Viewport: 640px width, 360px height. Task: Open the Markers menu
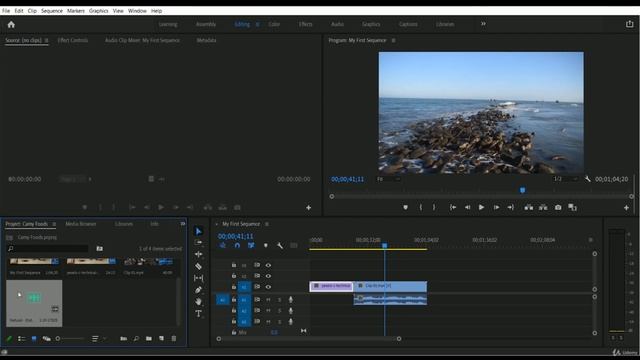(76, 11)
